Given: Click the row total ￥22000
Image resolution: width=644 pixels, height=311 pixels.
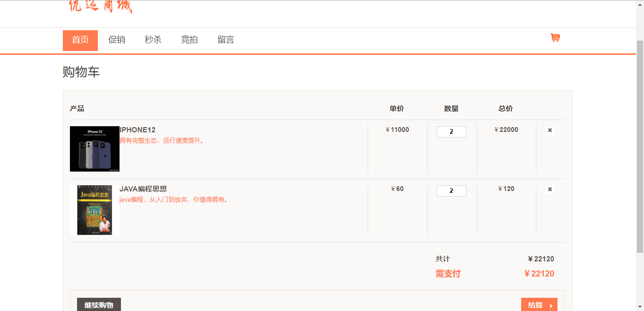Looking at the screenshot, I should pos(506,130).
